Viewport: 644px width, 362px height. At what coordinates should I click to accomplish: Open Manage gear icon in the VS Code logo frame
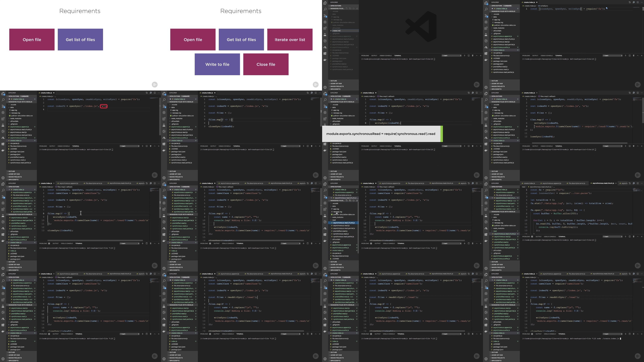325,87
